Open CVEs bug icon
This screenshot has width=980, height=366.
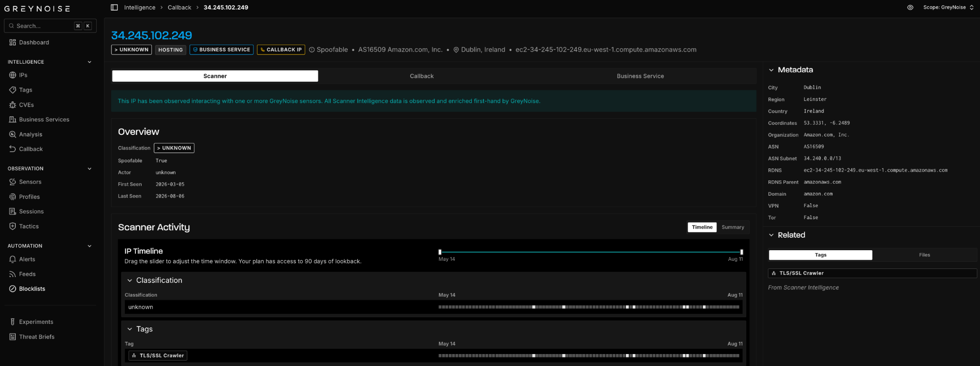pos(12,105)
